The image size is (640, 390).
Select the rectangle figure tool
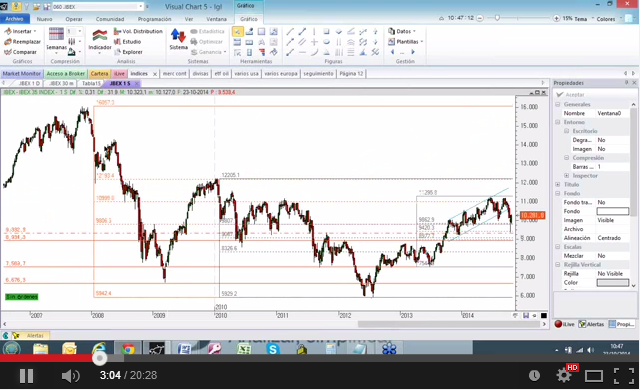(327, 31)
